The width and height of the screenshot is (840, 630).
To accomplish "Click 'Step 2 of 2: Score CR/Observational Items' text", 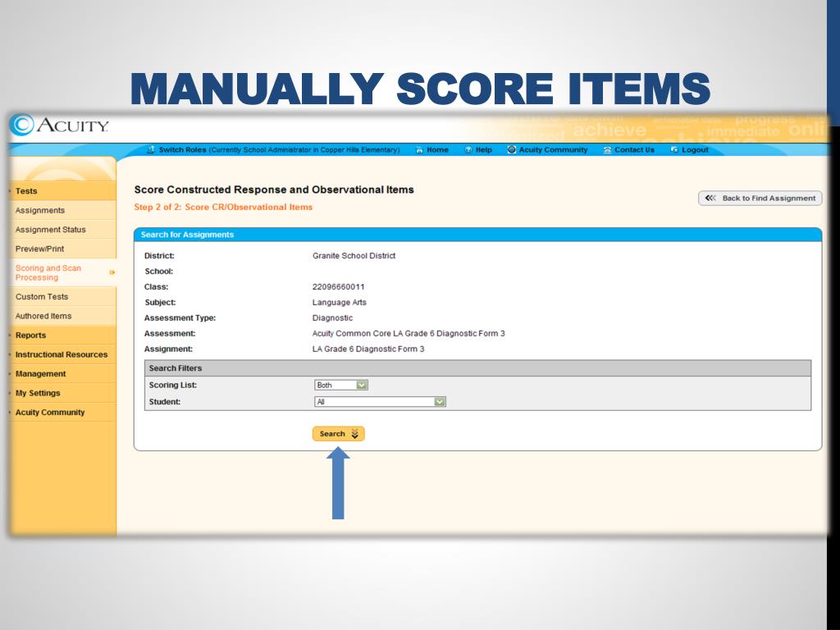I will point(223,208).
